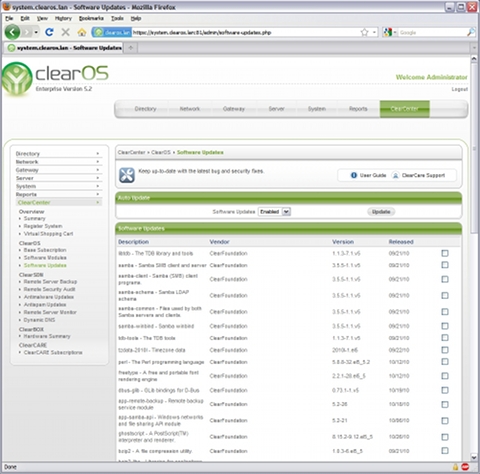Check the samba-winbind update row
This screenshot has width=480, height=474.
click(445, 326)
